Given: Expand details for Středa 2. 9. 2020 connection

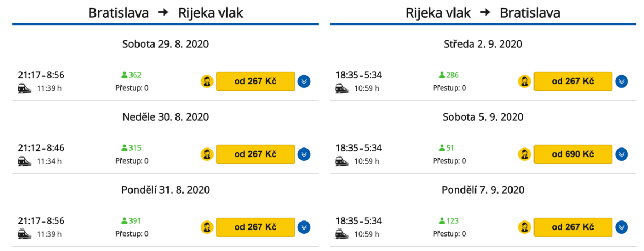Looking at the screenshot, I should 621,82.
